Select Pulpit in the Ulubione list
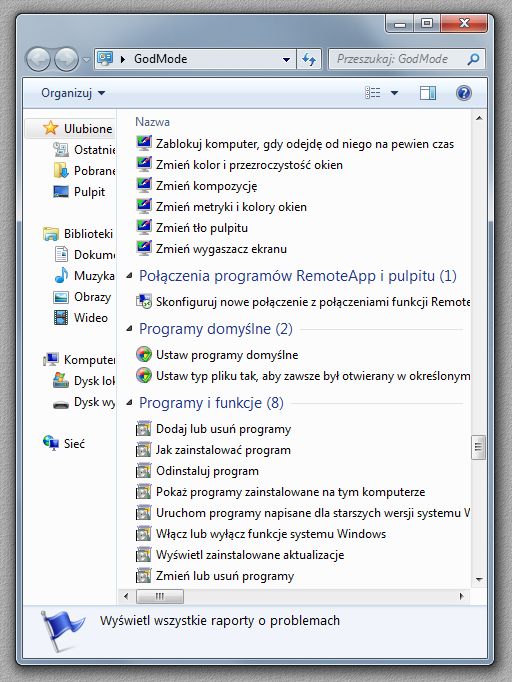Screen dimensions: 512x682 click(89, 192)
